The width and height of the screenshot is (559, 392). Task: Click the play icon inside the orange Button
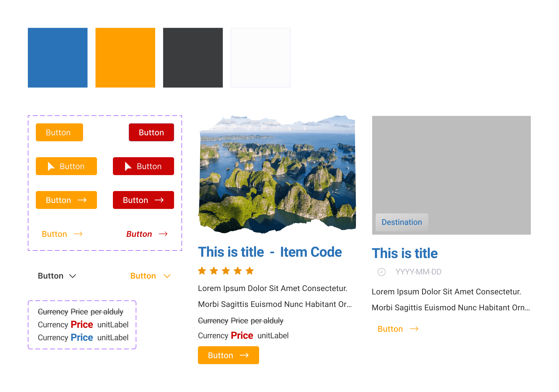tap(51, 166)
